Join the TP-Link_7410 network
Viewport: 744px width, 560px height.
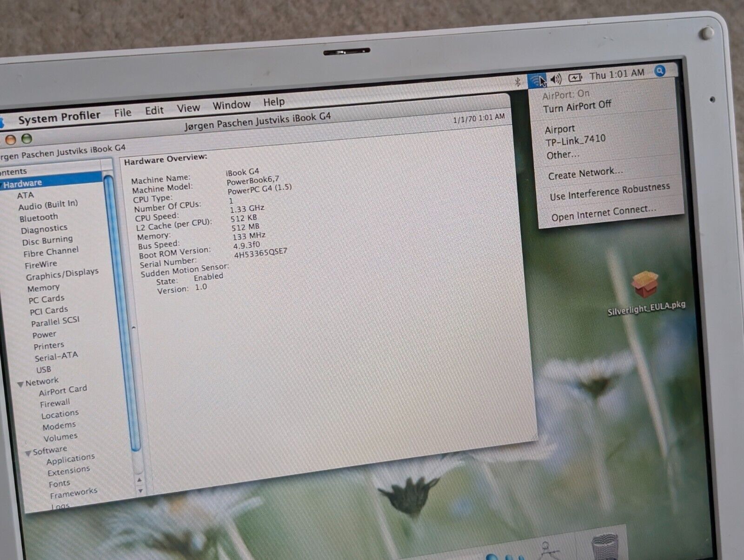point(576,140)
